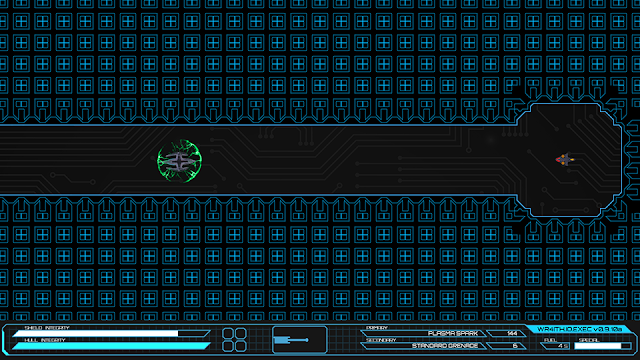Image resolution: width=640 pixels, height=360 pixels.
Task: Click the Hull Integrity bar
Action: (111, 346)
